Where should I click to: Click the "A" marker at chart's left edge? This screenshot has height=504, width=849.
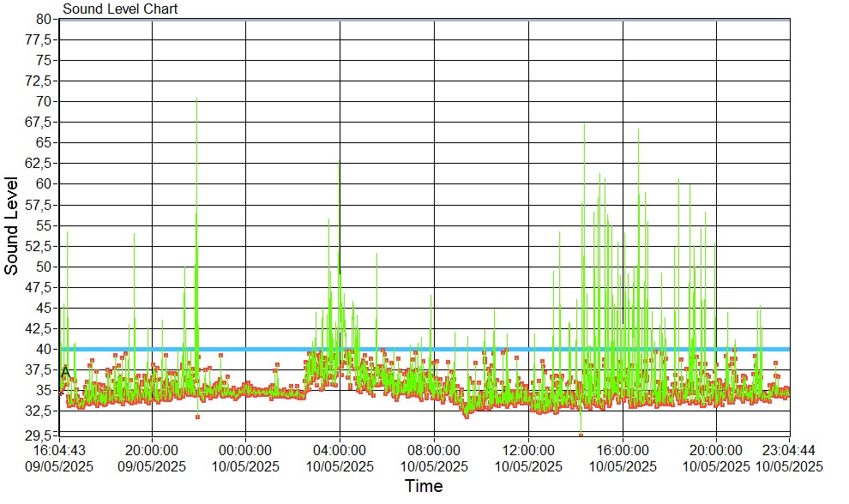pyautogui.click(x=65, y=372)
